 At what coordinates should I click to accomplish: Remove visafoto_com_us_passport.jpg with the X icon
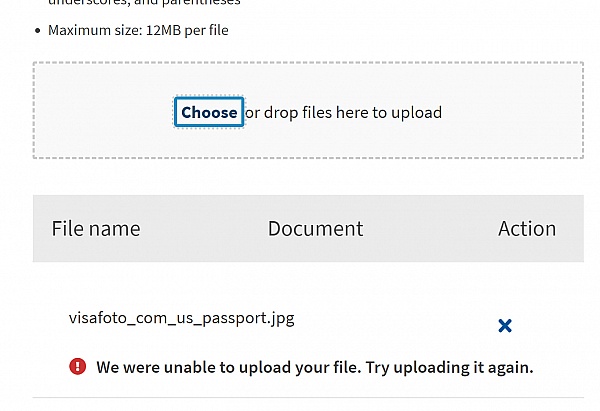pos(505,325)
